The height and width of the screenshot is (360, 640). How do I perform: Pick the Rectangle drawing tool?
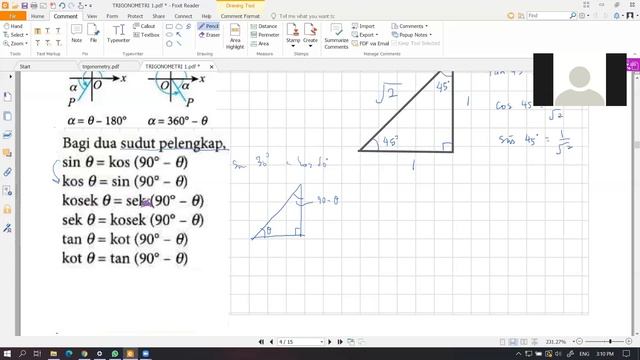tap(169, 26)
